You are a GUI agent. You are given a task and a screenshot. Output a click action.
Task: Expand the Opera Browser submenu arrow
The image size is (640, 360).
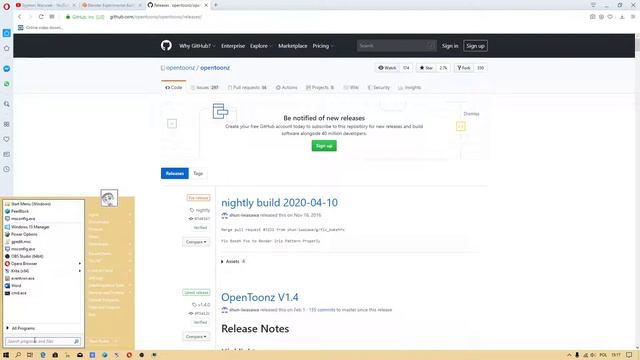(x=80, y=264)
